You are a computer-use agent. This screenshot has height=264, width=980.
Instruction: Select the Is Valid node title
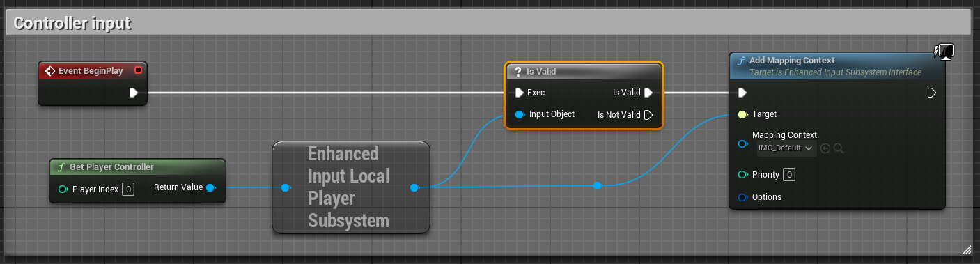[x=541, y=71]
